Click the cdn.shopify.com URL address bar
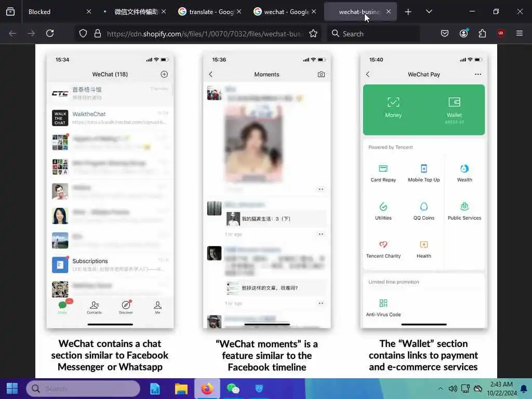The width and height of the screenshot is (532, 399). pos(204,34)
